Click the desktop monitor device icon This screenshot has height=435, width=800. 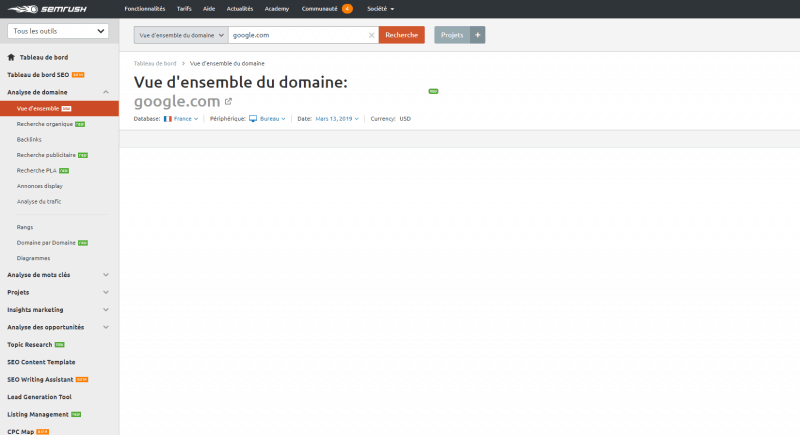tap(253, 118)
